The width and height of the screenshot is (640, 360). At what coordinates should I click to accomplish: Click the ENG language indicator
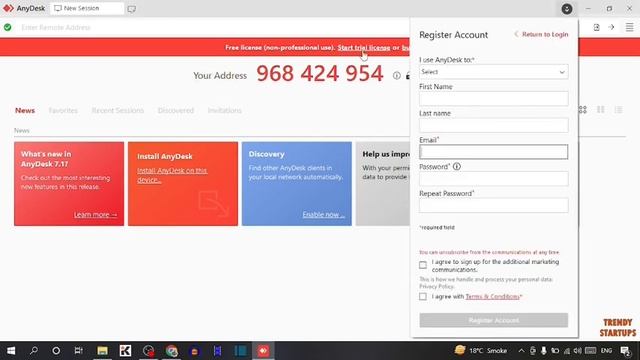pyautogui.click(x=607, y=351)
